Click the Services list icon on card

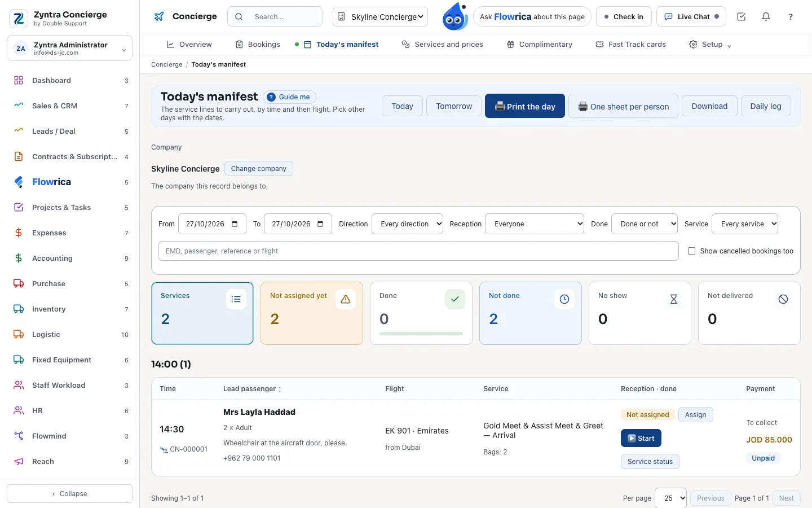[x=236, y=299]
